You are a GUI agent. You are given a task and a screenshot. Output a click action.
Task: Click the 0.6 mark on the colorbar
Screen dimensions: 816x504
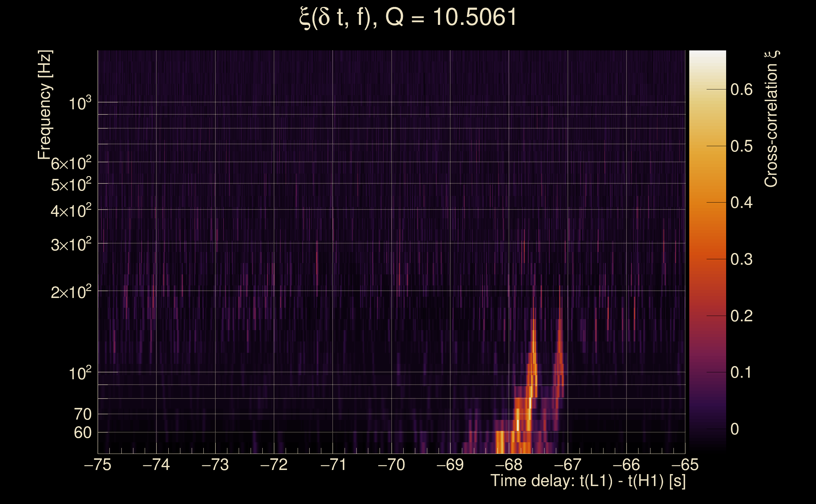coord(741,90)
